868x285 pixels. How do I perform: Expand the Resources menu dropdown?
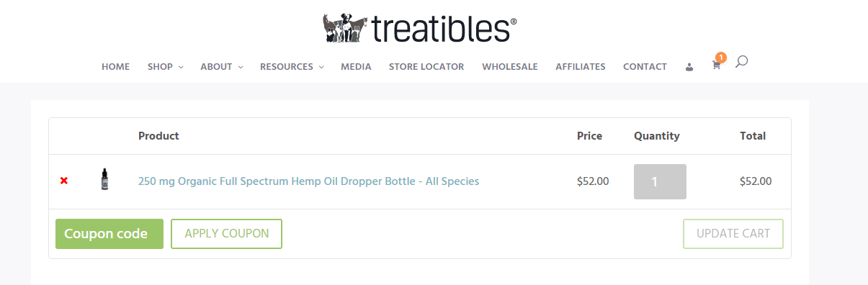click(x=292, y=67)
